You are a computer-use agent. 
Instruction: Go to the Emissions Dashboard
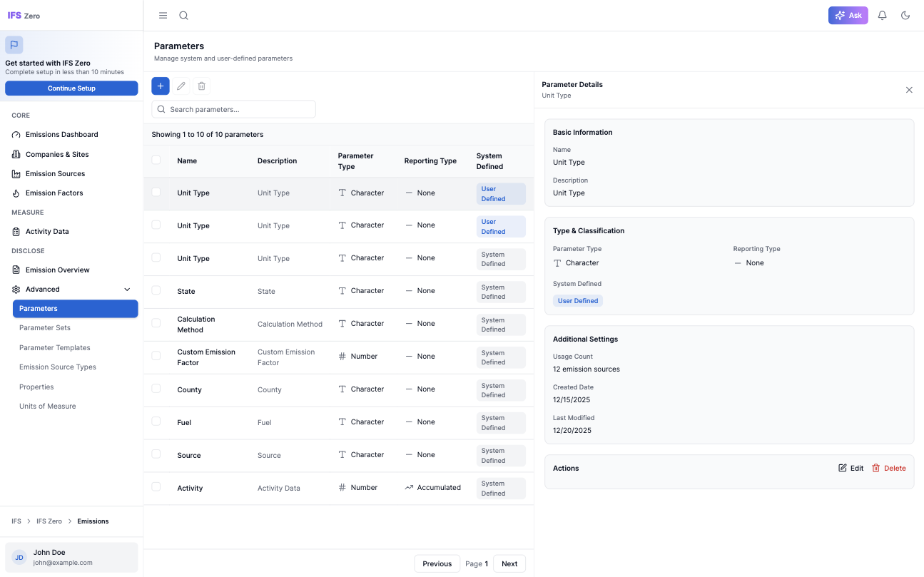(61, 134)
